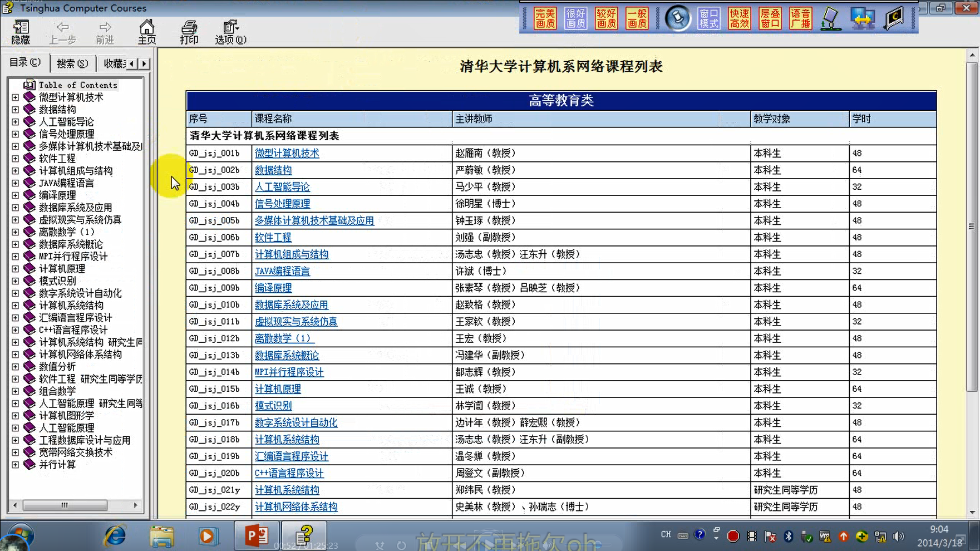Click the 层叠窗口 cascade windows button

click(x=770, y=18)
